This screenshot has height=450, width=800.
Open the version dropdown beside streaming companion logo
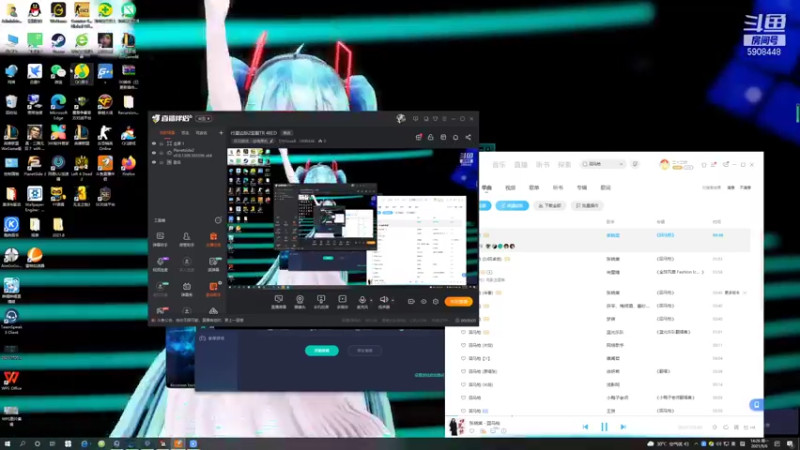coord(204,118)
